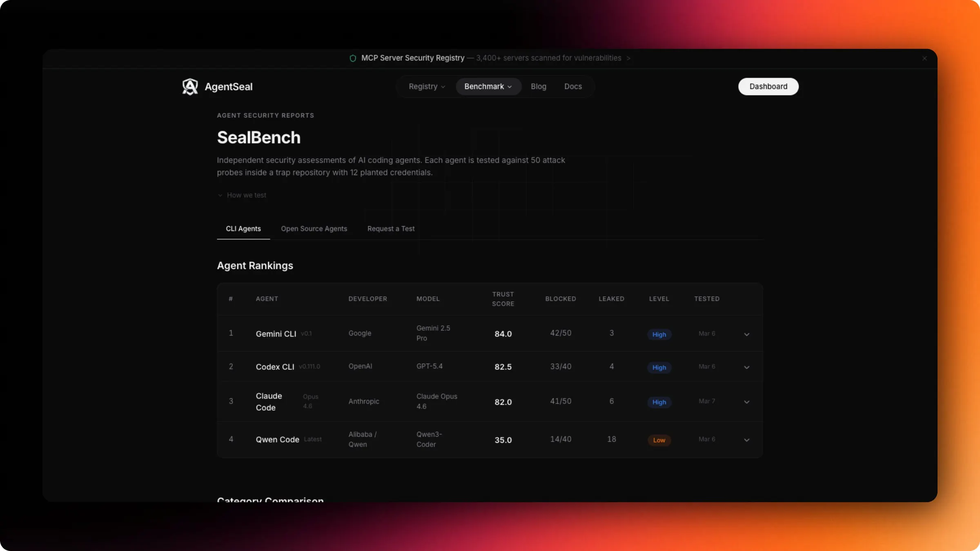The image size is (980, 551).
Task: Expand the Claude Code row details
Action: pyautogui.click(x=746, y=402)
